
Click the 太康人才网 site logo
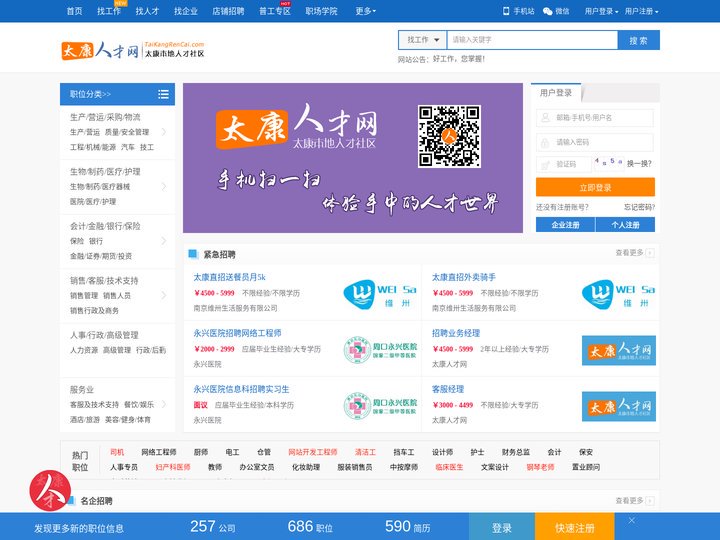coord(133,50)
